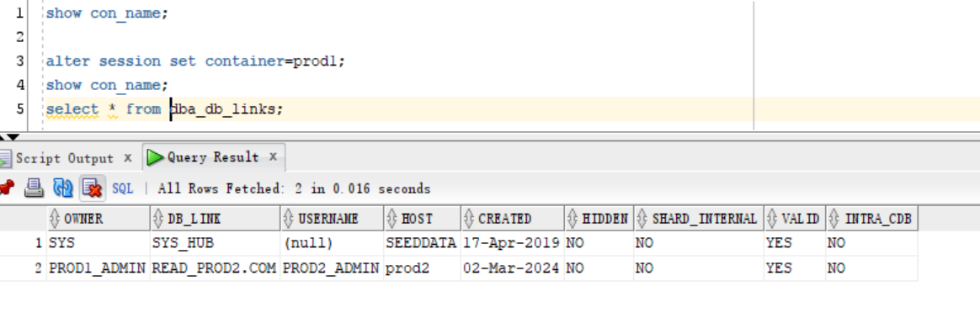Click the print results icon
980x318 pixels.
(x=34, y=188)
